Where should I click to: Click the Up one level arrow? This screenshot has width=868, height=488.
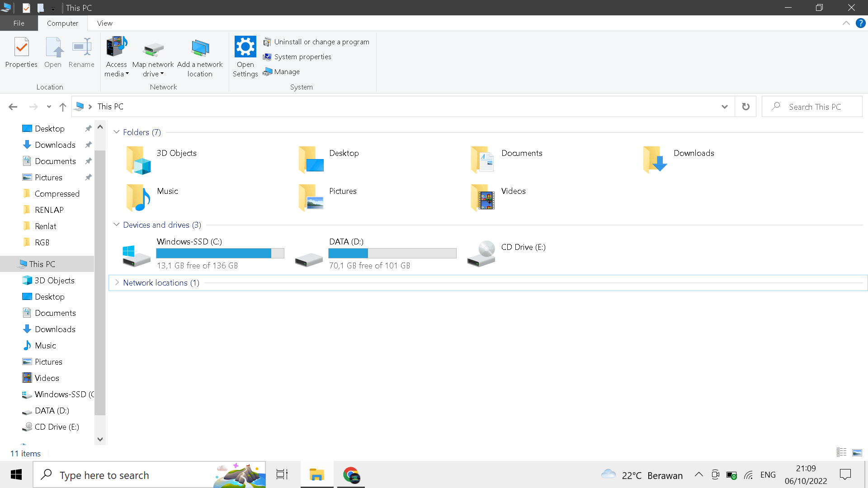pyautogui.click(x=62, y=107)
